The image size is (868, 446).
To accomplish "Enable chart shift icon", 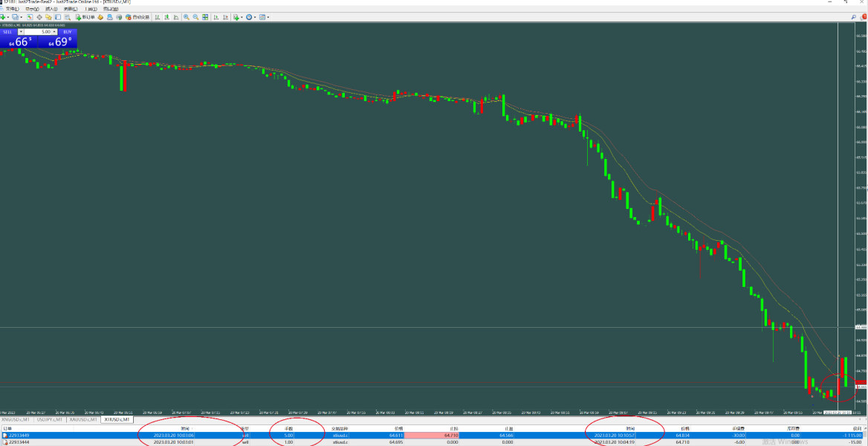I will click(225, 17).
